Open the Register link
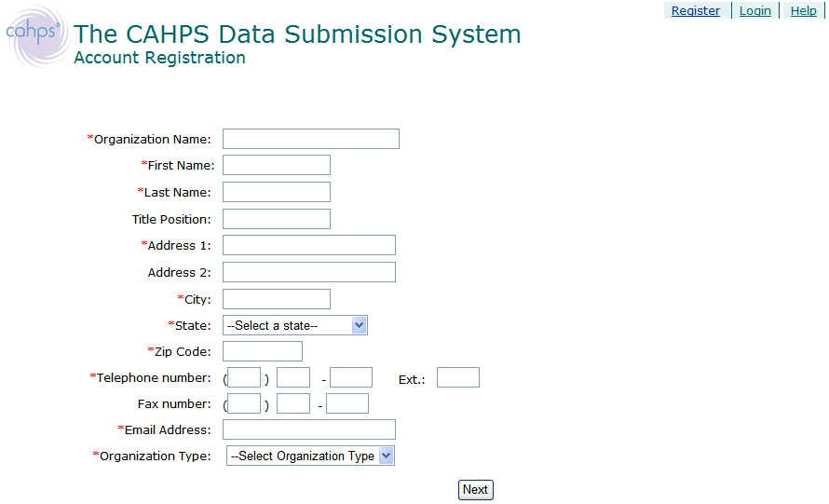This screenshot has height=504, width=829. 695,10
